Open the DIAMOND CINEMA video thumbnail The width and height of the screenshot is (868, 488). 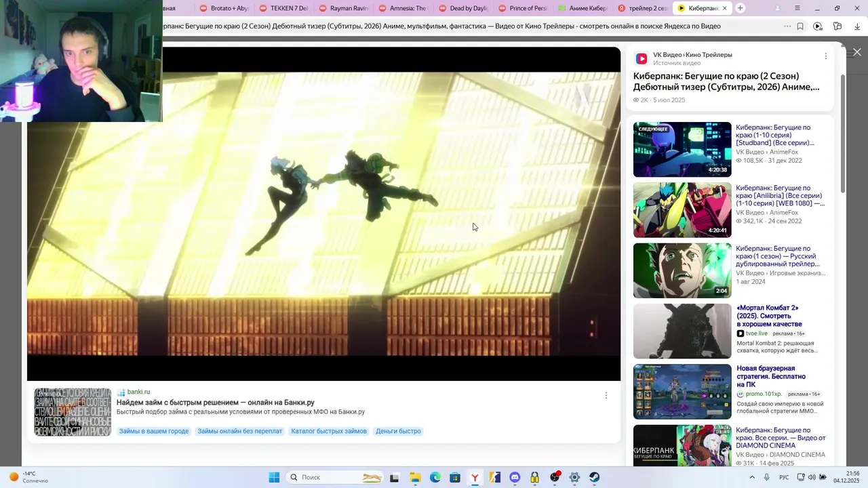682,445
